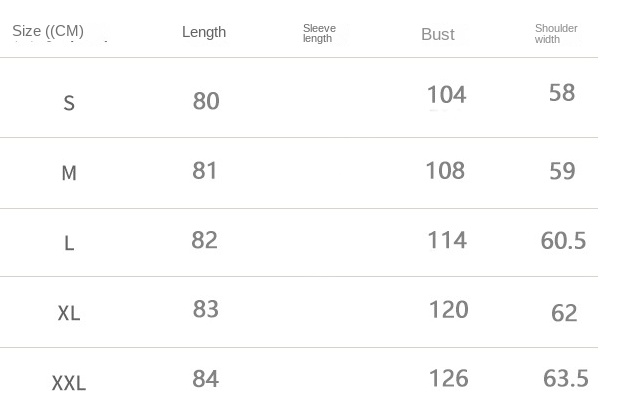Screen dimensions: 619x404
Task: Click length value 80 for size S
Action: (206, 101)
